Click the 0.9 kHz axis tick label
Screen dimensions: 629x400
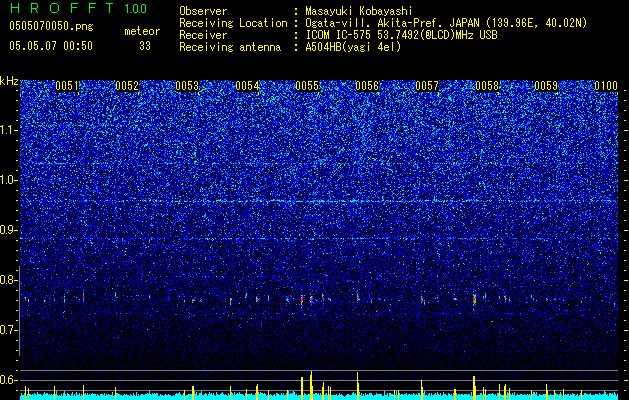9,230
